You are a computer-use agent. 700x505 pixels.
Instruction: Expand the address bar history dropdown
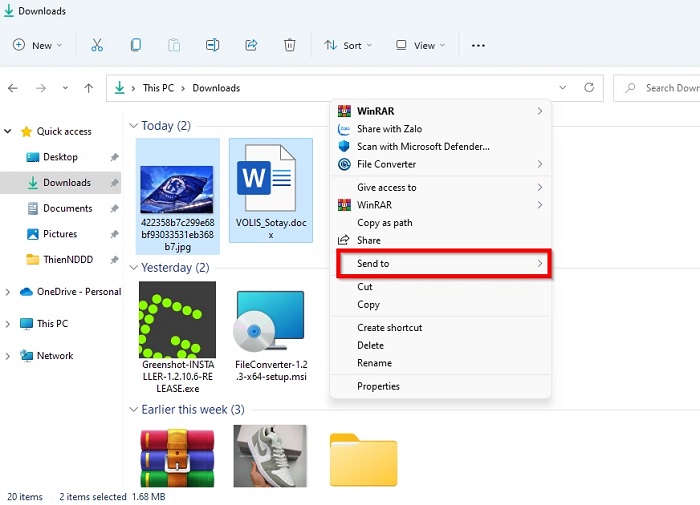pyautogui.click(x=562, y=88)
